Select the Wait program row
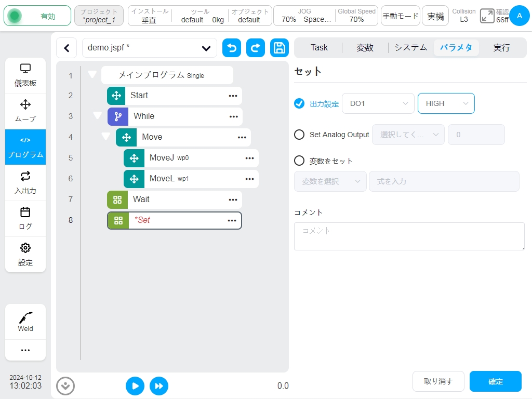 (x=175, y=199)
